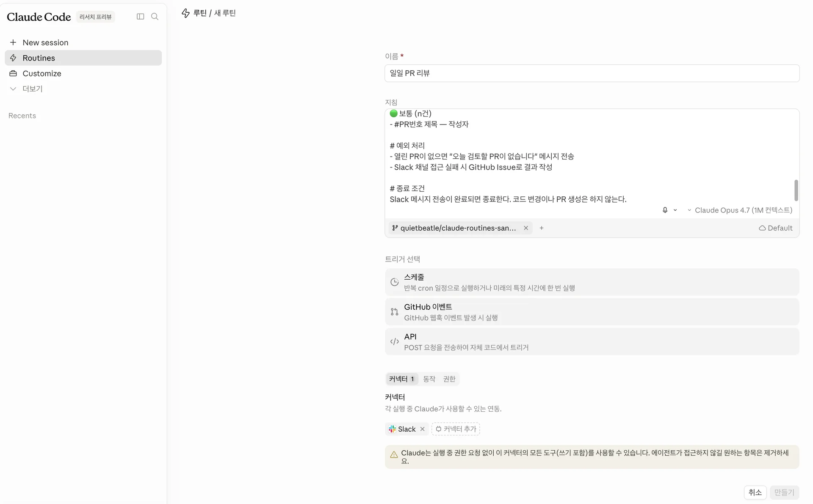Open Customize from the sidebar

point(41,73)
